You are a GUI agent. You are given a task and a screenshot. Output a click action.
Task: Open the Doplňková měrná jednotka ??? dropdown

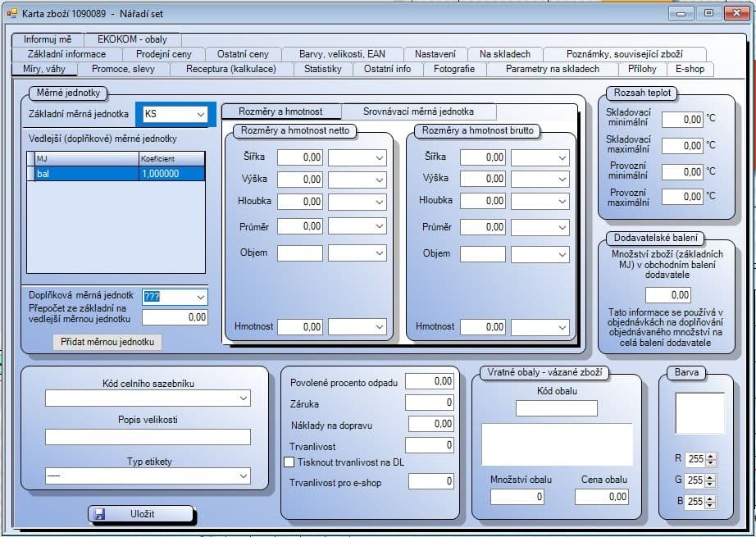click(x=201, y=298)
